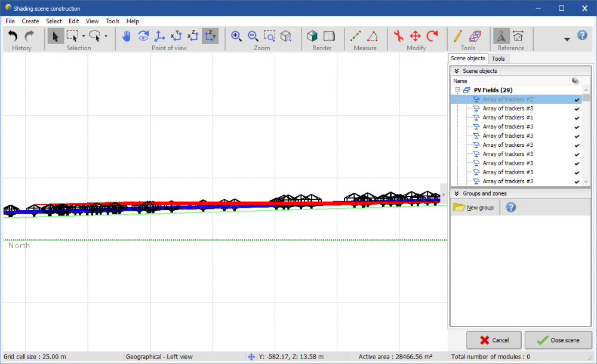Click the orbit eye icon in Point of view

(143, 36)
